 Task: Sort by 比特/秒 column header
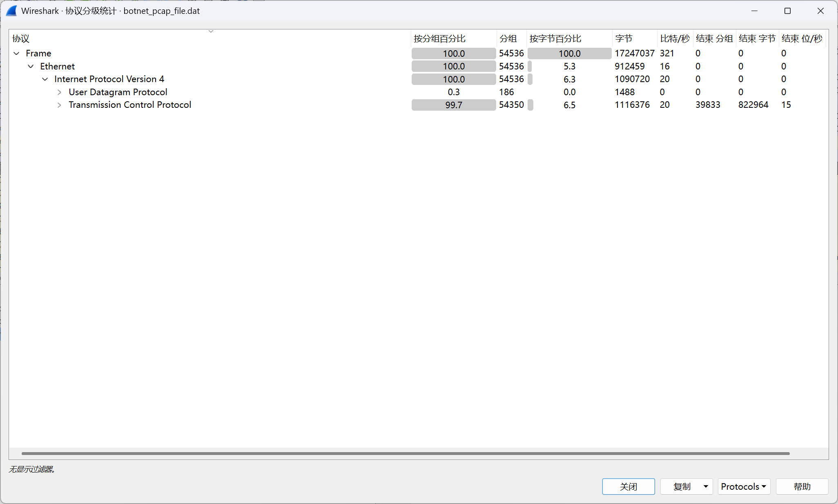pyautogui.click(x=674, y=39)
